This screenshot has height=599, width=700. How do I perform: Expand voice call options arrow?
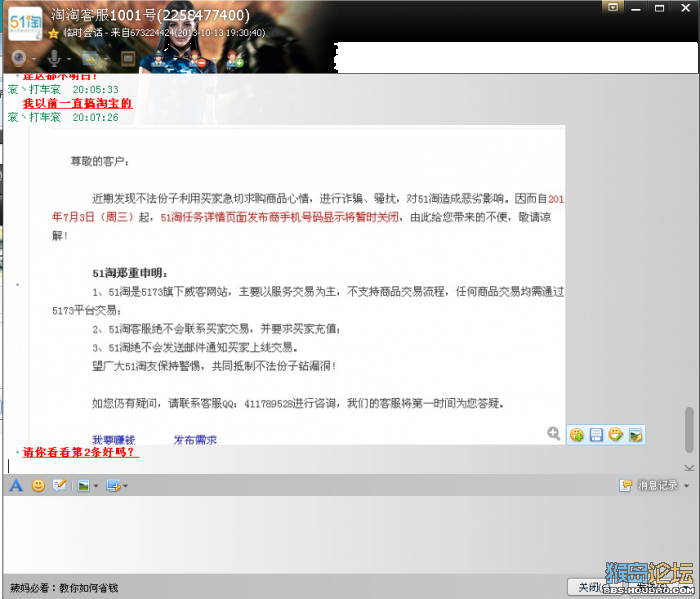[x=69, y=59]
